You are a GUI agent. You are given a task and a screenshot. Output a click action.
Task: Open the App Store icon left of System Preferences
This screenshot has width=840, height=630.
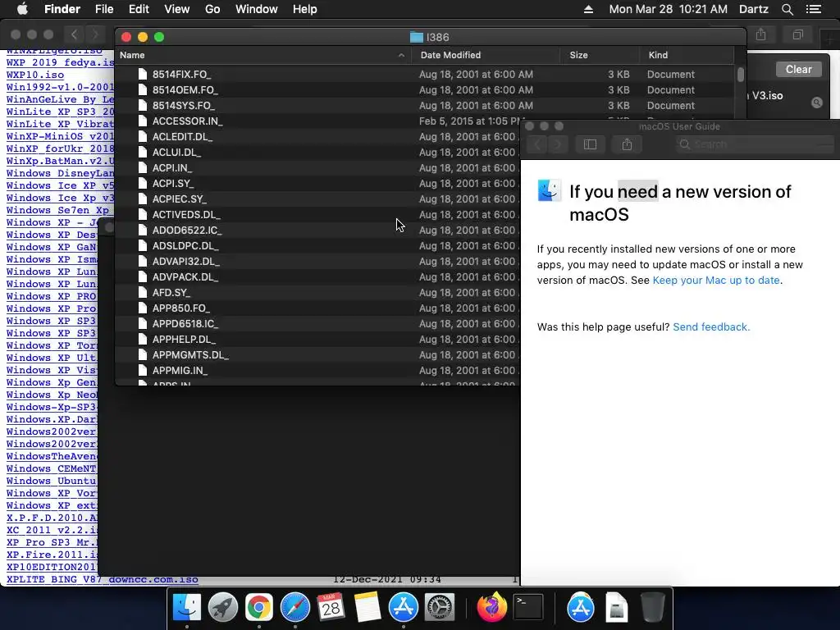click(x=404, y=608)
